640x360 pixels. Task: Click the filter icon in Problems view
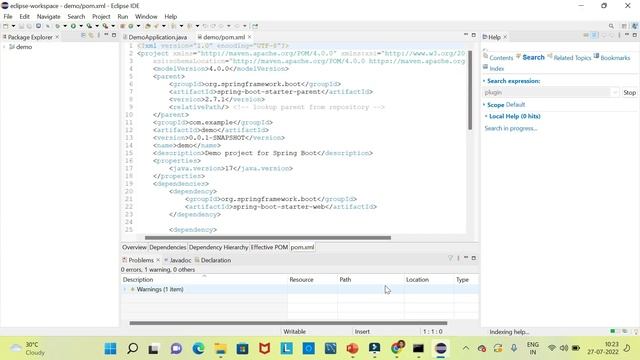(x=450, y=258)
